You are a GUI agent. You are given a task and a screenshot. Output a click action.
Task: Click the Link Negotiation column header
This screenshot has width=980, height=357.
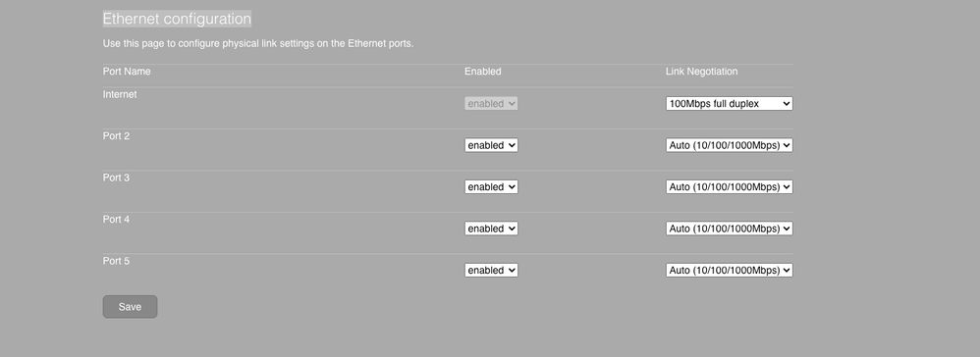(x=701, y=72)
